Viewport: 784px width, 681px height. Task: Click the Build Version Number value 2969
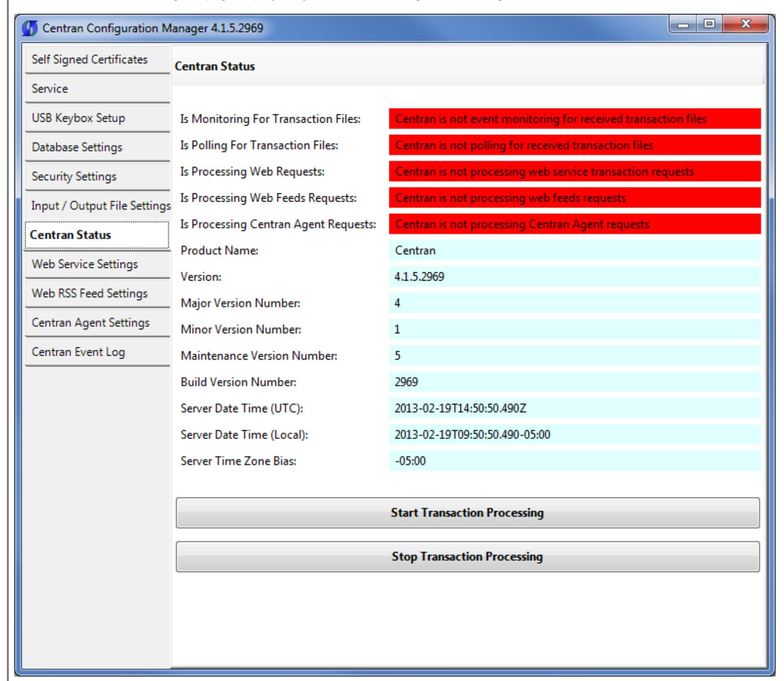[x=575, y=382]
